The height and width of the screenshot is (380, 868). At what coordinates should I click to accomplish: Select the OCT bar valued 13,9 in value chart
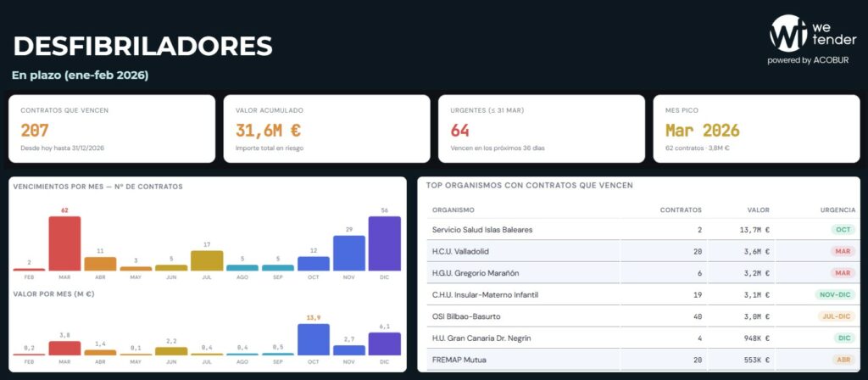313,339
